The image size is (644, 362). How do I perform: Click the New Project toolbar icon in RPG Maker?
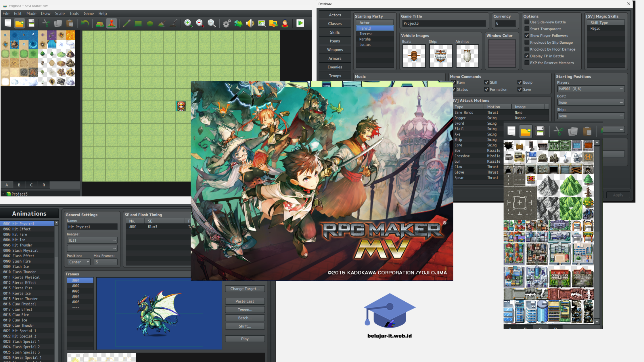coord(8,23)
